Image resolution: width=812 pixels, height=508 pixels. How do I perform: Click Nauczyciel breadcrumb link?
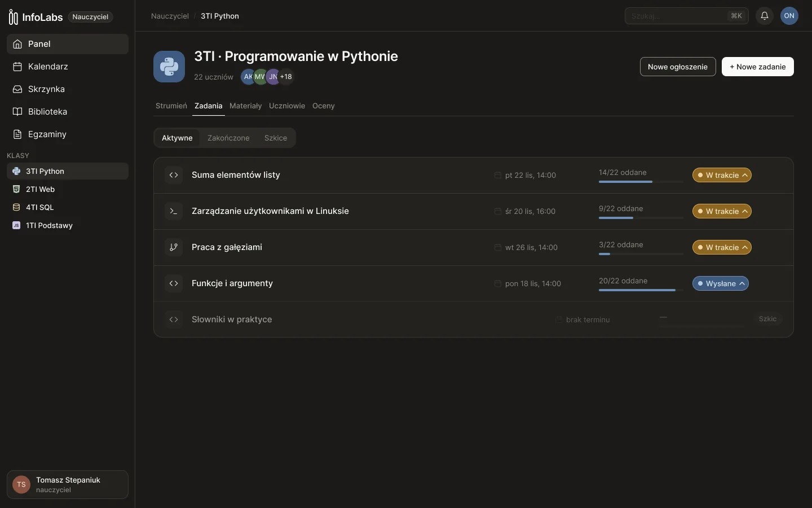point(170,16)
